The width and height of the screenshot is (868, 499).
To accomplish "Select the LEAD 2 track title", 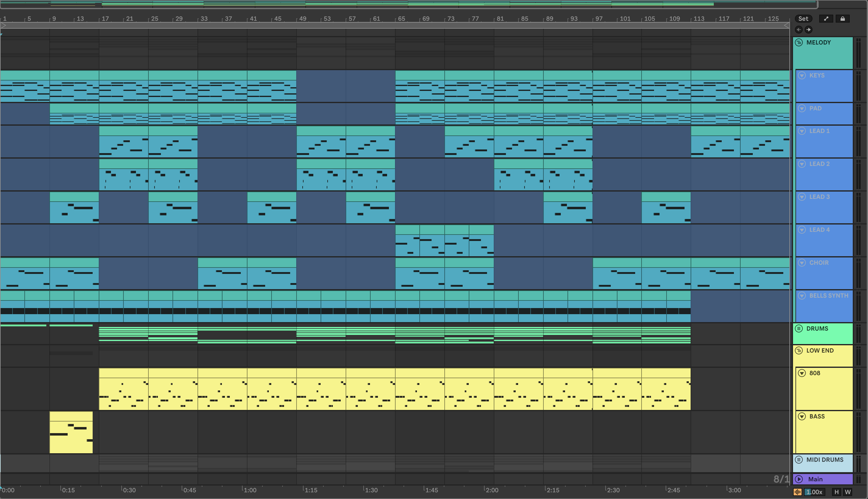I will 819,164.
